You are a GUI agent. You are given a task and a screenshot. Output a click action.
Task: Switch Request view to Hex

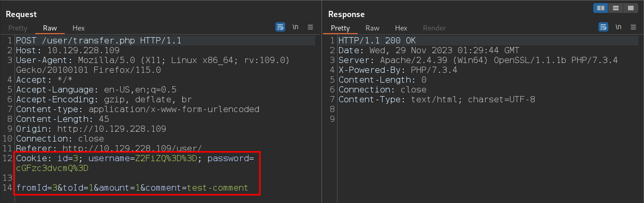79,28
